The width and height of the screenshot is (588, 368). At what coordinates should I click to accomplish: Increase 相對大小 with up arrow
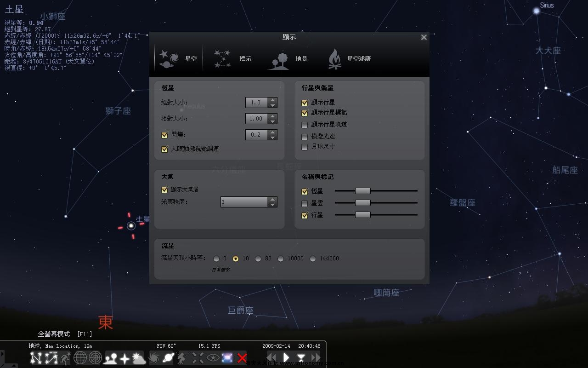[272, 116]
